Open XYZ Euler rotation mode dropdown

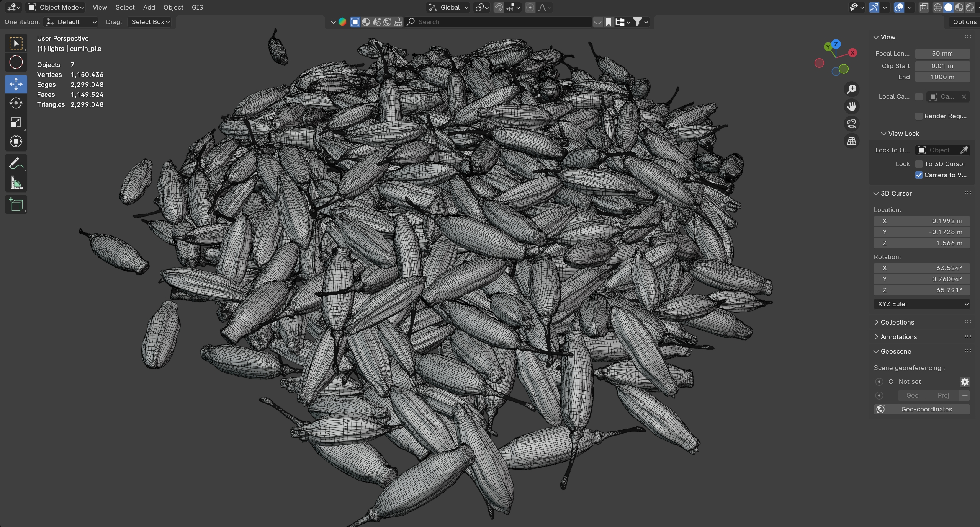[921, 304]
